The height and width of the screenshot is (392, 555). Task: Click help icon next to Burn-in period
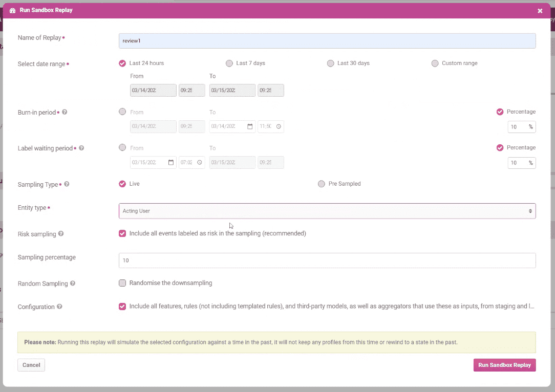tap(65, 113)
